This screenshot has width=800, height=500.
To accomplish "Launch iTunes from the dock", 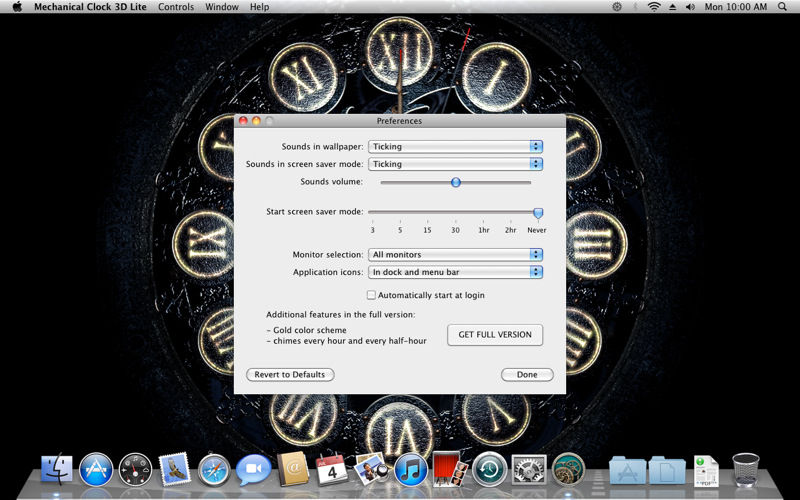I will coord(411,469).
